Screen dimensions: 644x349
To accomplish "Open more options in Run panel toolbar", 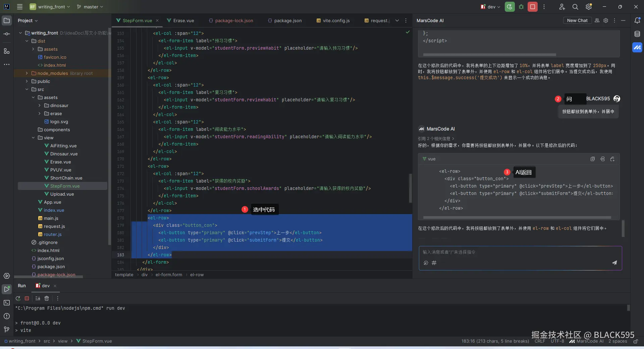I will tap(58, 298).
